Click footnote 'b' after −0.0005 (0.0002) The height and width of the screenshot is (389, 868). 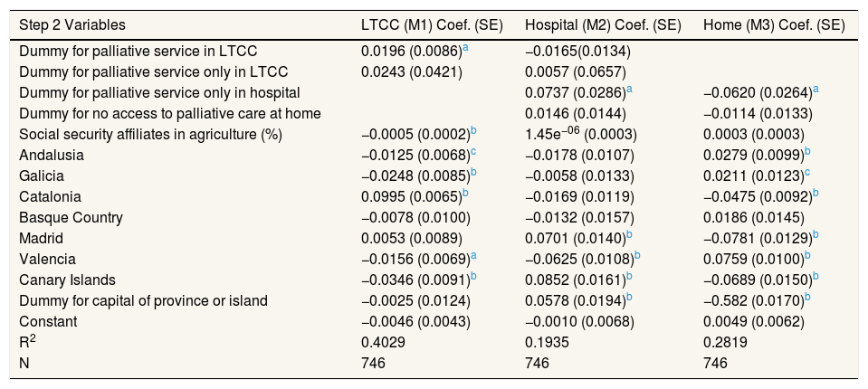pos(472,131)
